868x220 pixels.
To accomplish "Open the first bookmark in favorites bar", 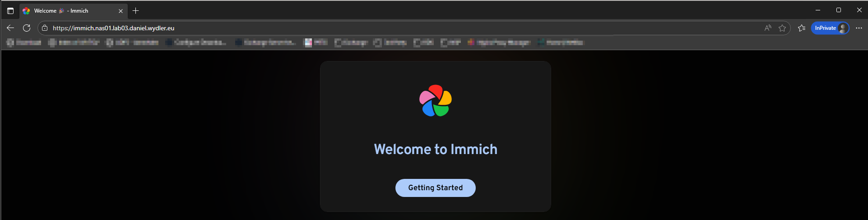I will click(x=24, y=42).
